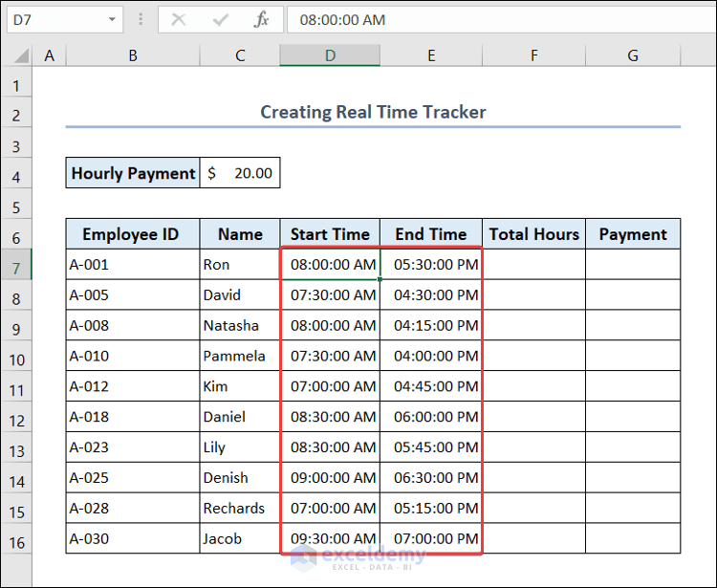717x588 pixels.
Task: Select column E header
Action: point(431,55)
